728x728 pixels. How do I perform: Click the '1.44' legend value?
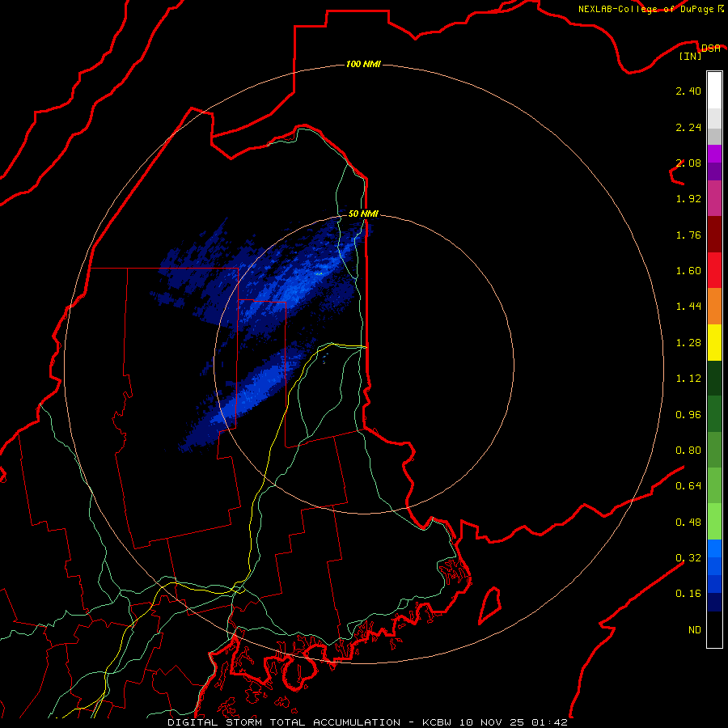pyautogui.click(x=688, y=307)
